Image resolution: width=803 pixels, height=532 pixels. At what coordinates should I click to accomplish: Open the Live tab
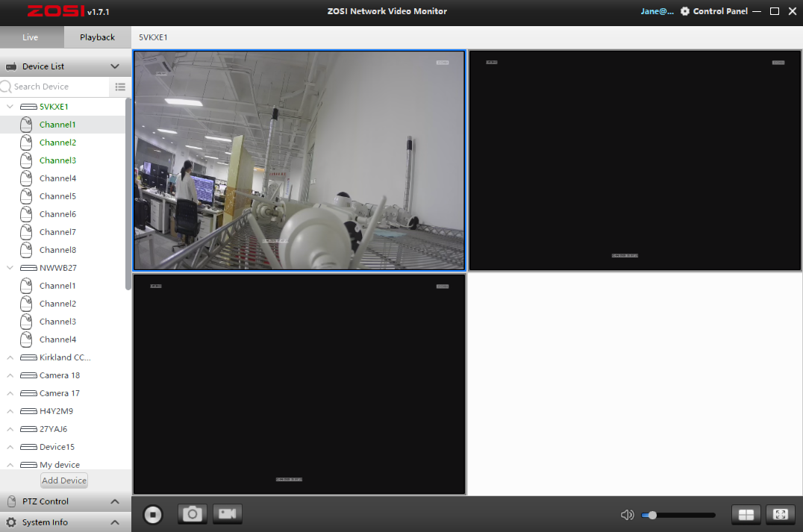(31, 37)
